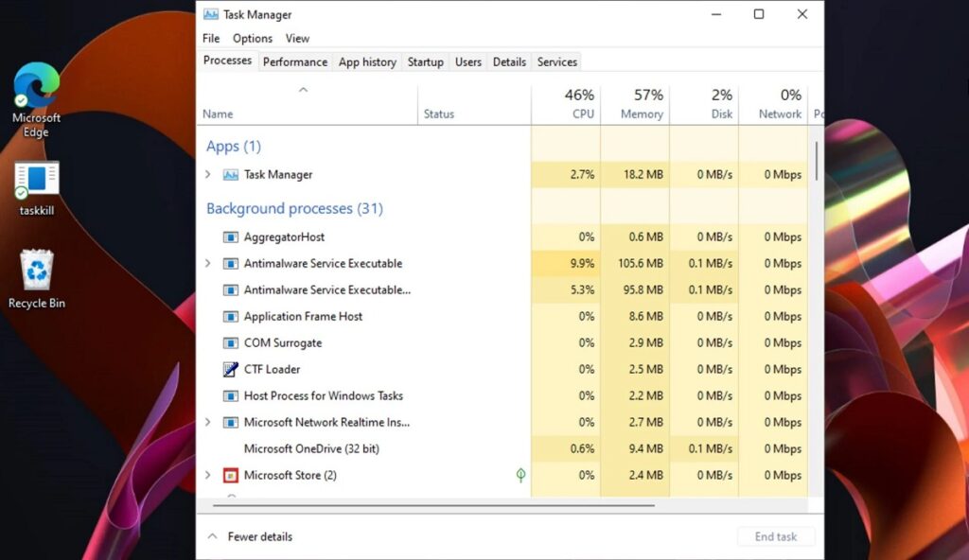Image resolution: width=969 pixels, height=560 pixels.
Task: Click the Microsoft Store process icon
Action: click(231, 475)
